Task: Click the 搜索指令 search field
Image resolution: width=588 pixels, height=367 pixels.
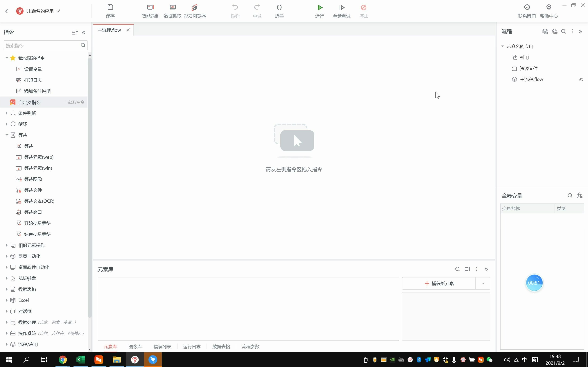Action: 42,45
